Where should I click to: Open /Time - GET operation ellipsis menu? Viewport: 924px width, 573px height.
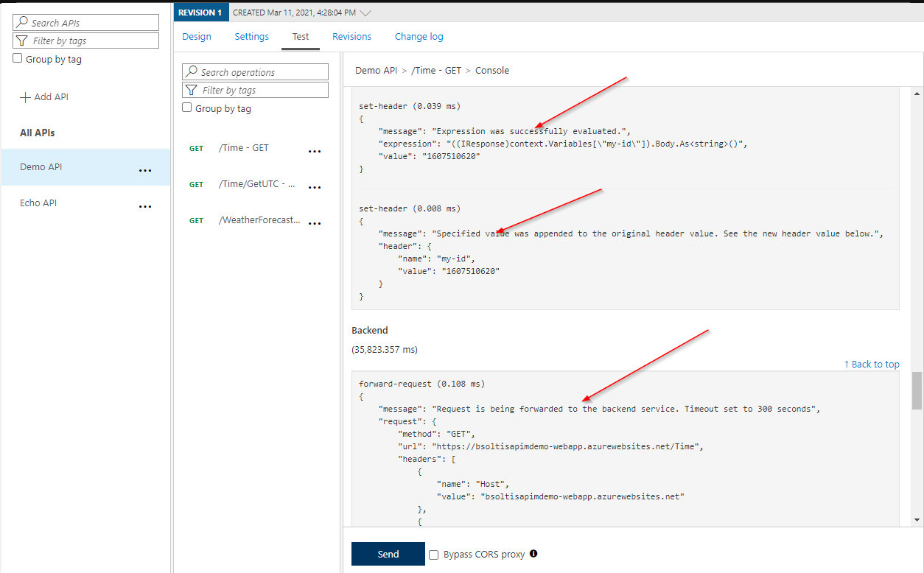click(315, 151)
